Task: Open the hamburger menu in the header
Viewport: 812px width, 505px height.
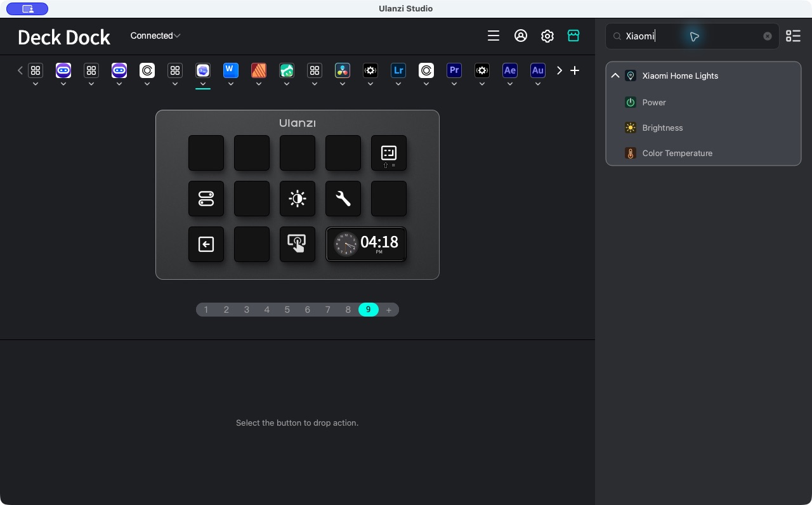Action: tap(494, 36)
